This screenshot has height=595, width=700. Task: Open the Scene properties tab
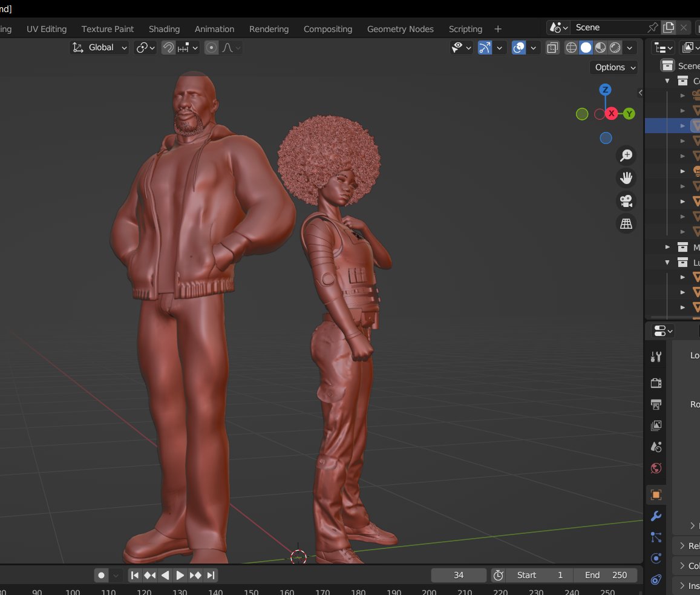(656, 447)
